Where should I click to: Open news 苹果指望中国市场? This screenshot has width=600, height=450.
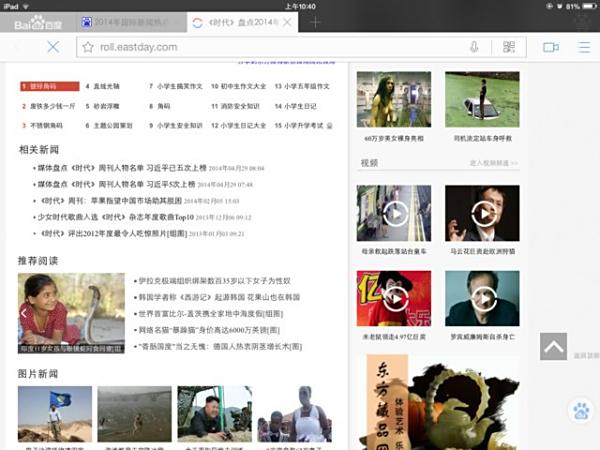111,201
